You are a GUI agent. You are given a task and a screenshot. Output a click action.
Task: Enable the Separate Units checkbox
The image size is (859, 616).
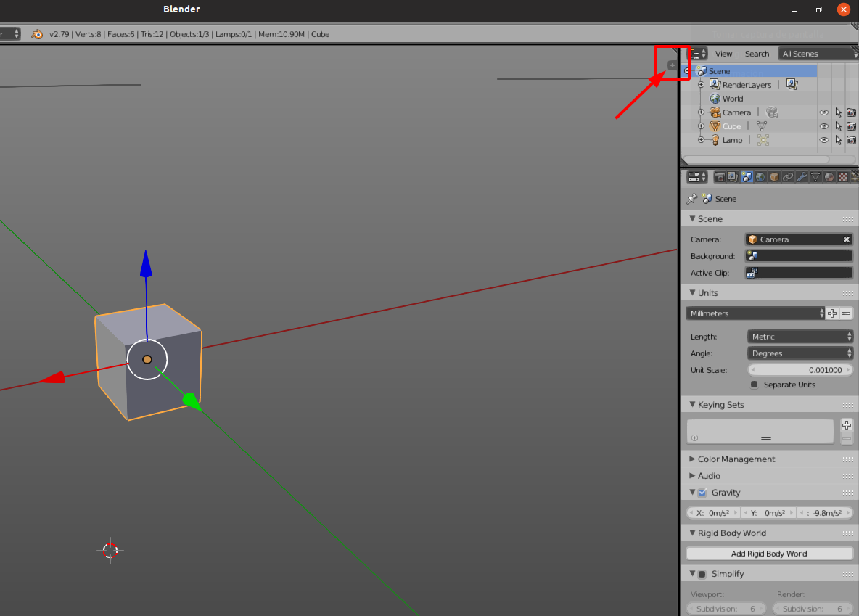click(x=755, y=385)
